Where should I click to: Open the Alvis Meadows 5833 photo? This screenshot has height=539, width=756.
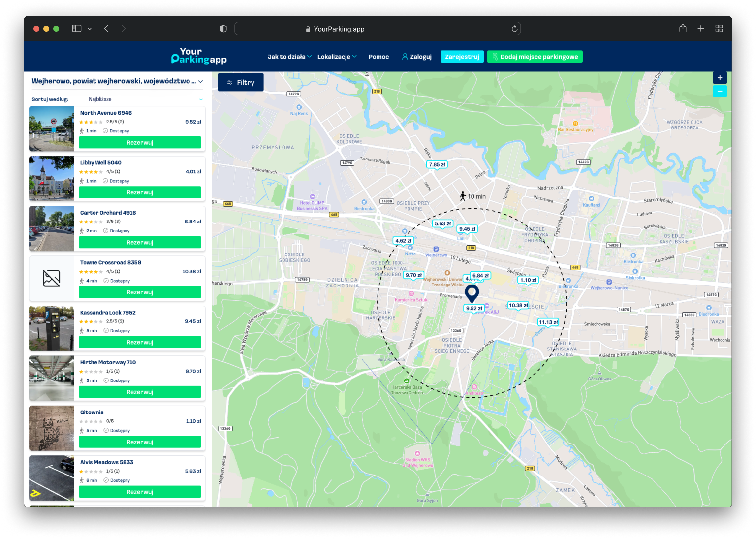tap(52, 478)
